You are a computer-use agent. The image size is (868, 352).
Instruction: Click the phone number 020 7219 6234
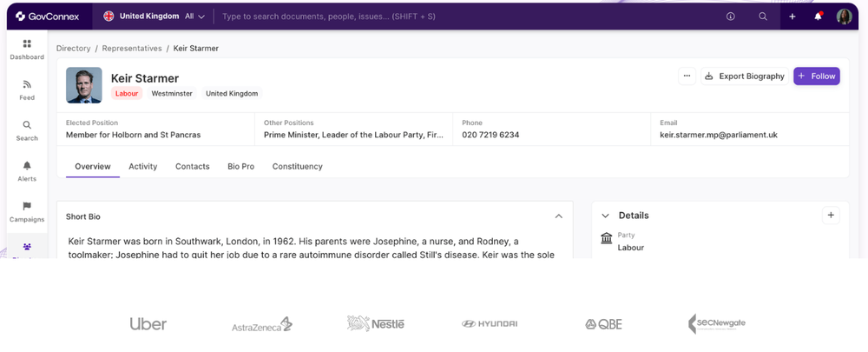pyautogui.click(x=490, y=135)
